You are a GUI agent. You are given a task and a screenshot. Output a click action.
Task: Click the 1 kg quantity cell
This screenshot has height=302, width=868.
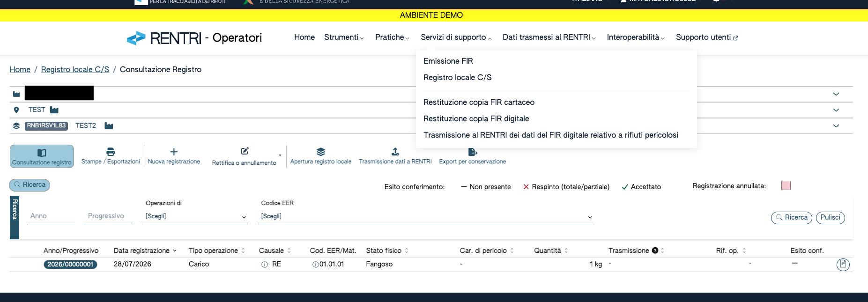(x=596, y=265)
